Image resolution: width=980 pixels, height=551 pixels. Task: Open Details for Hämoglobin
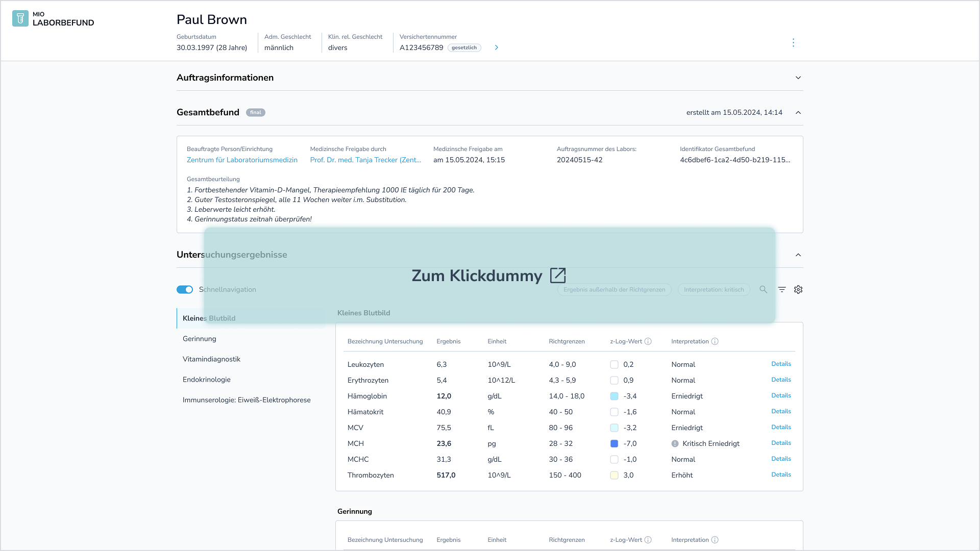point(781,395)
